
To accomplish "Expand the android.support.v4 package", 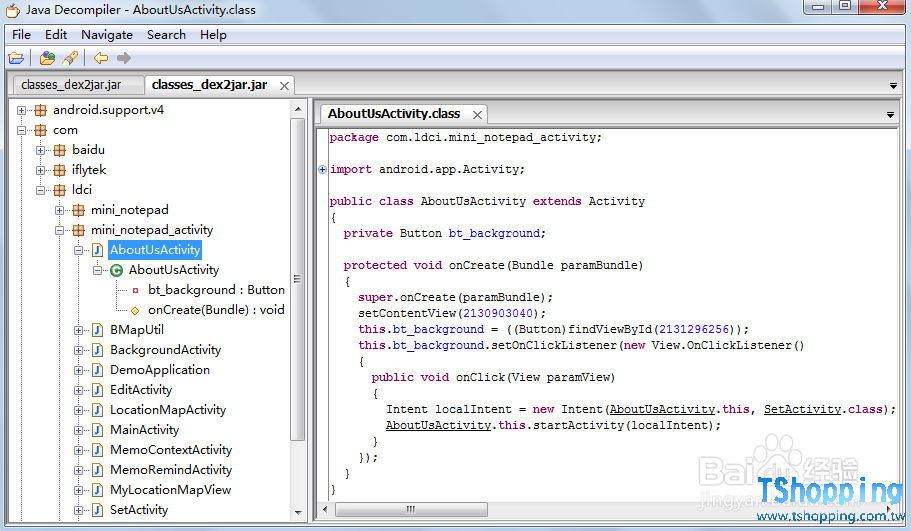I will tap(21, 110).
